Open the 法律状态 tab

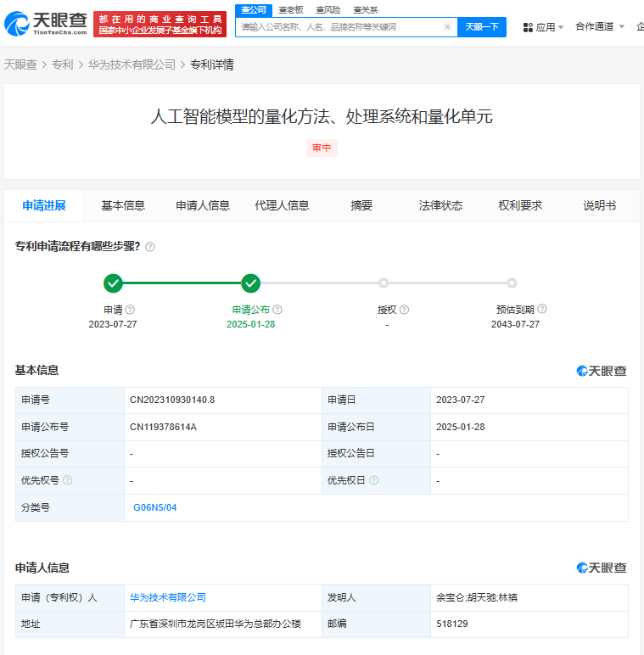click(440, 205)
